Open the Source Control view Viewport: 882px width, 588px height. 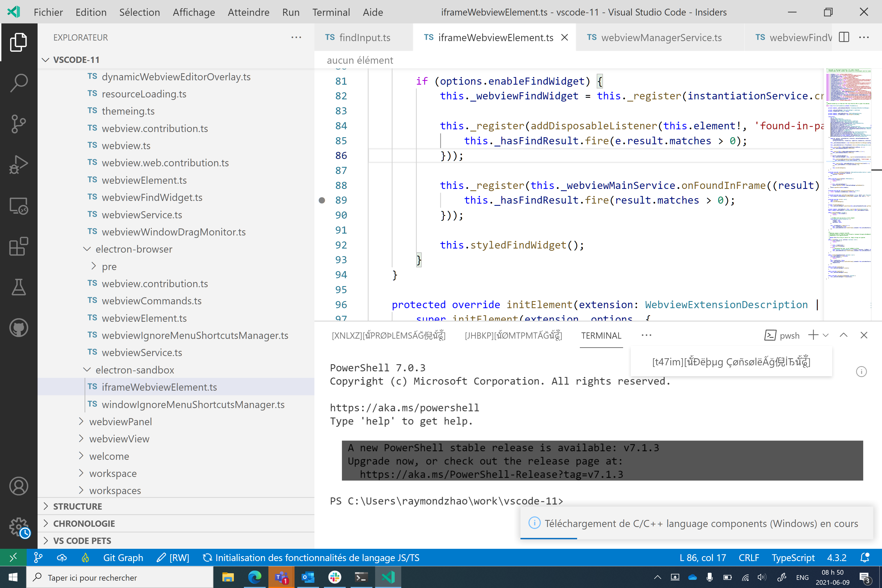pos(19,124)
